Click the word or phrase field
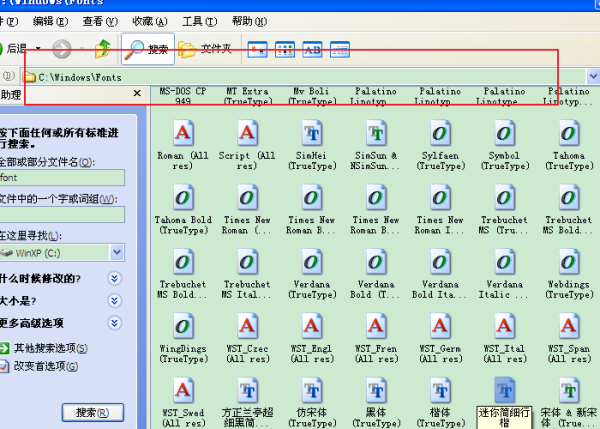Screen dimensions: 600x429 click(62, 214)
